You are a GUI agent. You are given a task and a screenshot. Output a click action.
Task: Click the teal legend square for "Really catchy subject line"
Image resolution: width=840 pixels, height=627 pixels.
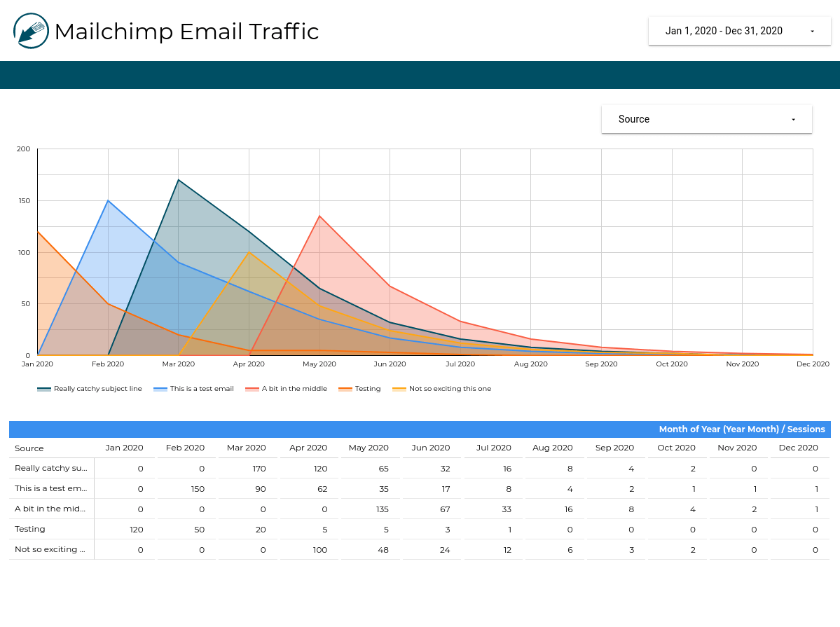pyautogui.click(x=43, y=388)
